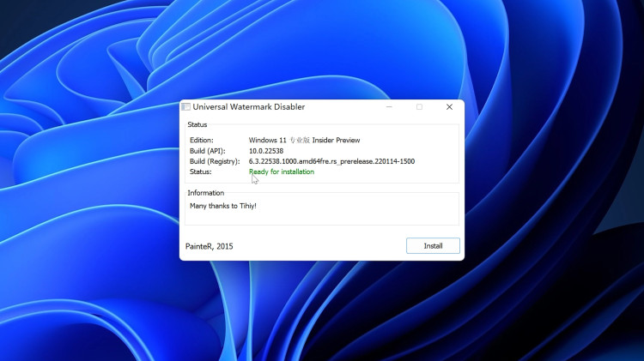This screenshot has height=361, width=644.
Task: Select the 'Ready for installation' status text
Action: (x=282, y=171)
